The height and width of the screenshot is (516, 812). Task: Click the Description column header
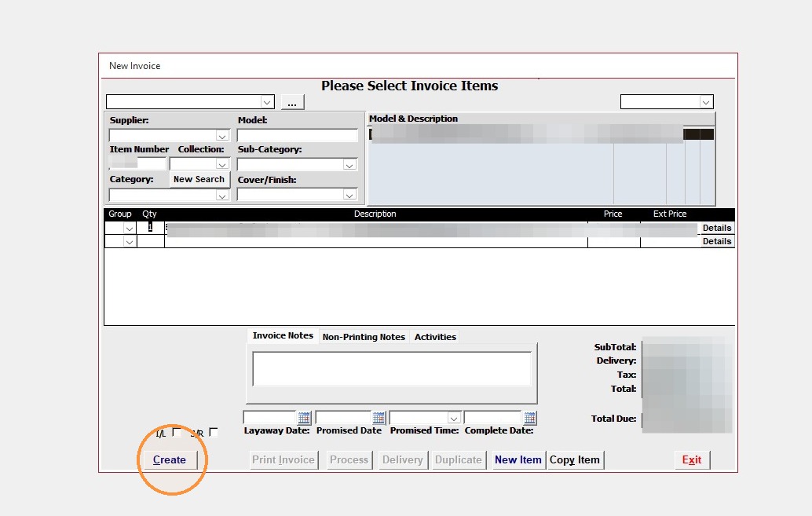click(x=375, y=214)
